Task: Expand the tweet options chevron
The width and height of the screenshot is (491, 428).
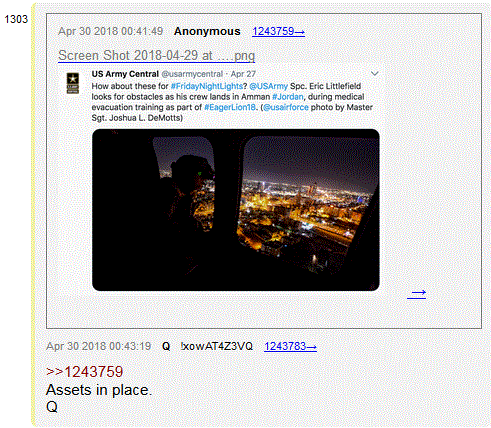Action: pos(375,73)
